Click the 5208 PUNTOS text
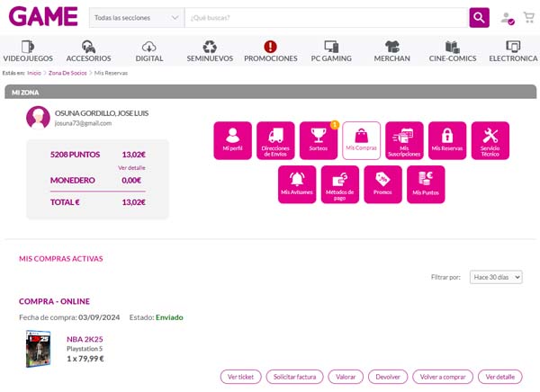The width and height of the screenshot is (540, 392). click(75, 155)
